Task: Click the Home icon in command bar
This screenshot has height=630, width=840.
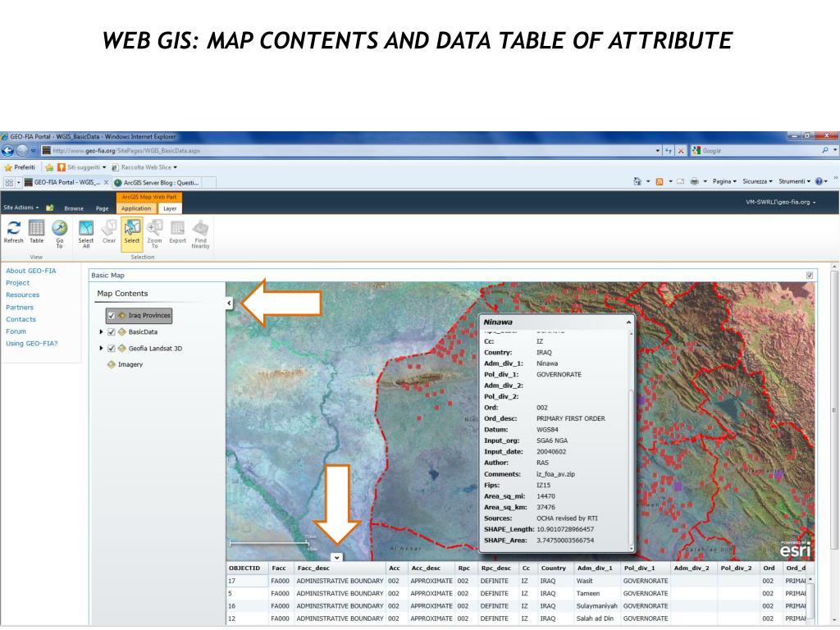Action: click(637, 181)
